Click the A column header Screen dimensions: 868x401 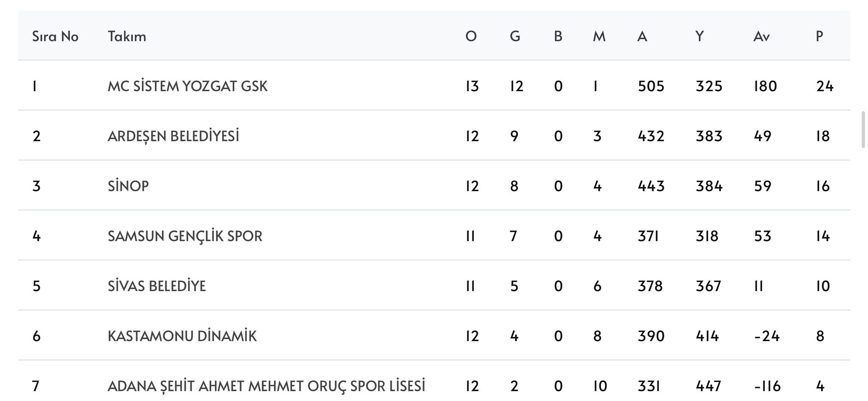642,36
